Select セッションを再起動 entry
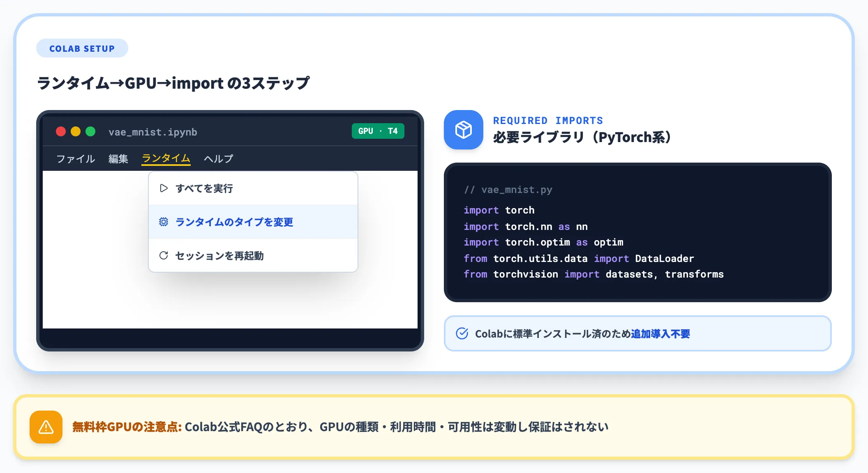868x473 pixels. point(253,255)
